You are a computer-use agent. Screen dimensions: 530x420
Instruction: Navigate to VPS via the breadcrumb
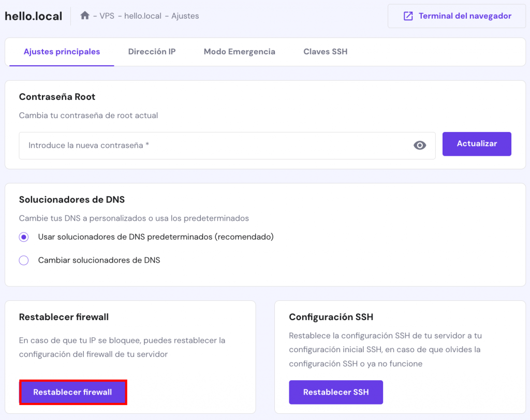click(107, 16)
